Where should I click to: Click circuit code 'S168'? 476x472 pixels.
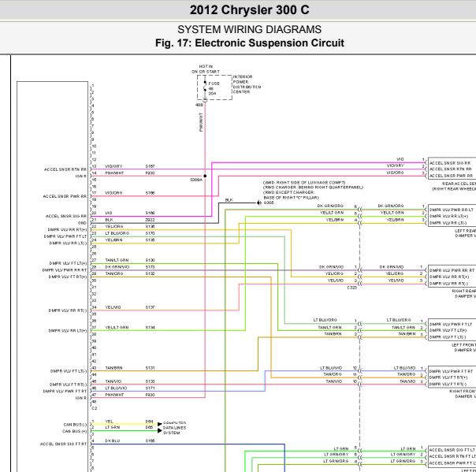[150, 213]
